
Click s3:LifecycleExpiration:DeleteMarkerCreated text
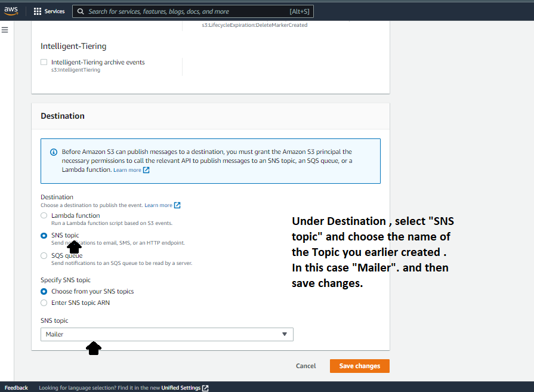255,25
